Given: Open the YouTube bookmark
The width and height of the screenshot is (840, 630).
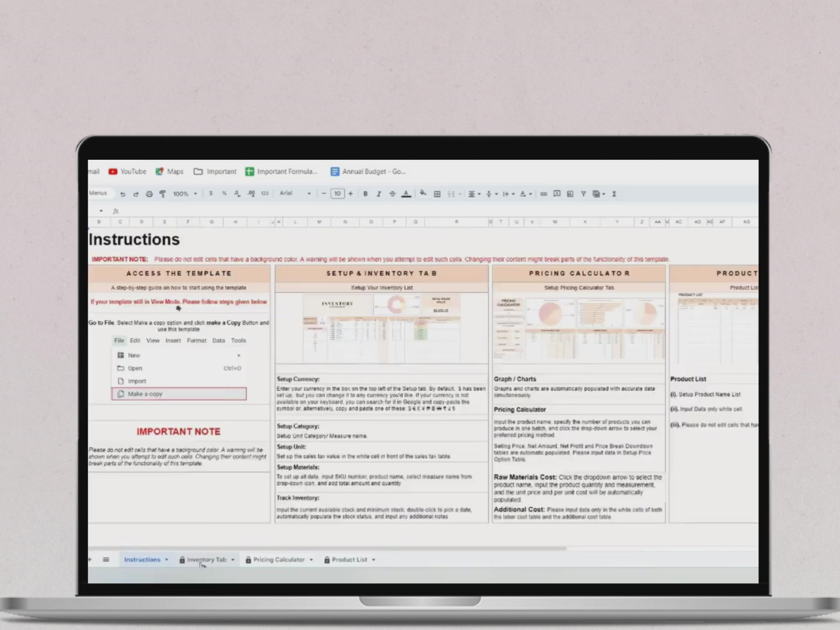Looking at the screenshot, I should click(127, 171).
